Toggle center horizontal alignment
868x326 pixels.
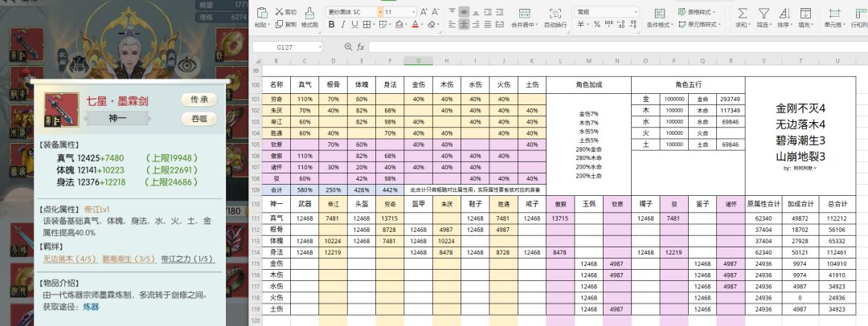click(x=464, y=24)
